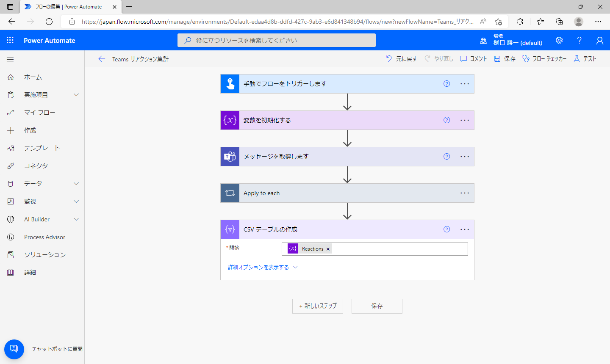The height and width of the screenshot is (364, 610).
Task: Open コメント in toolbar
Action: pyautogui.click(x=474, y=59)
